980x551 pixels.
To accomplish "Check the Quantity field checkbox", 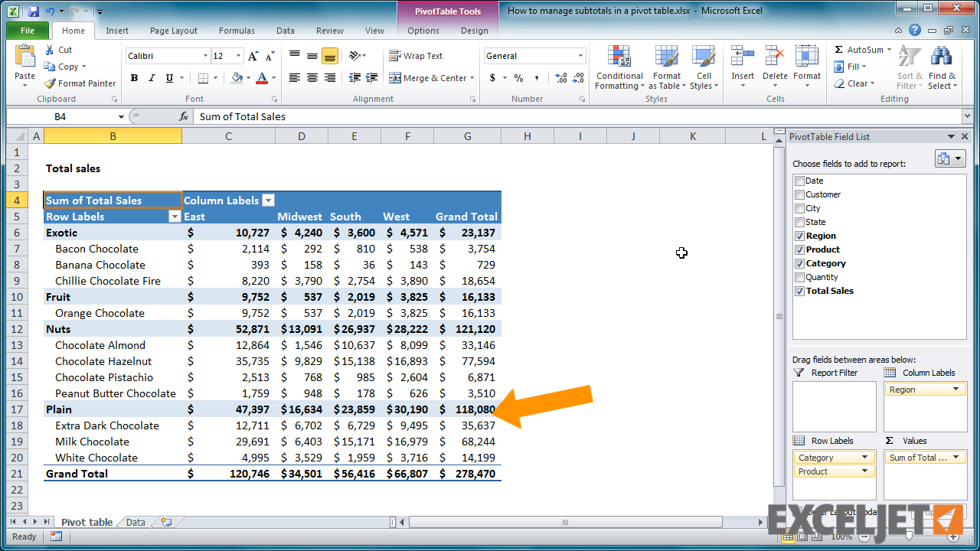I will (799, 277).
